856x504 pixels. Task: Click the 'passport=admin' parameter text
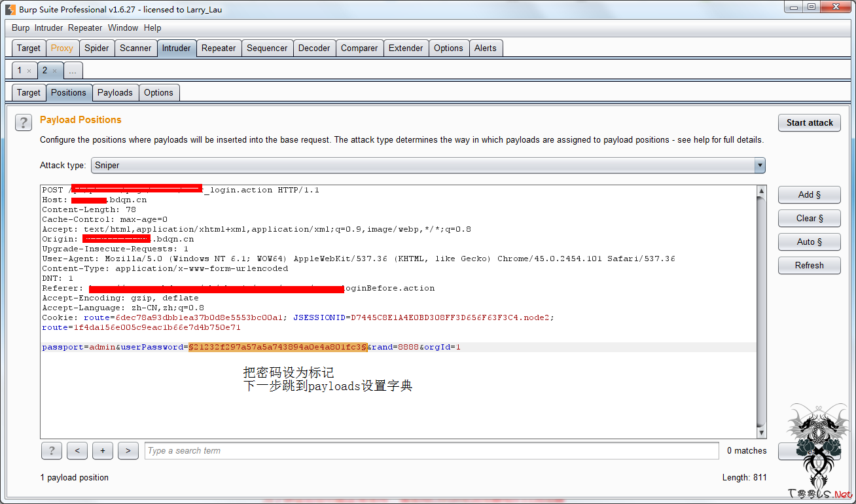79,347
